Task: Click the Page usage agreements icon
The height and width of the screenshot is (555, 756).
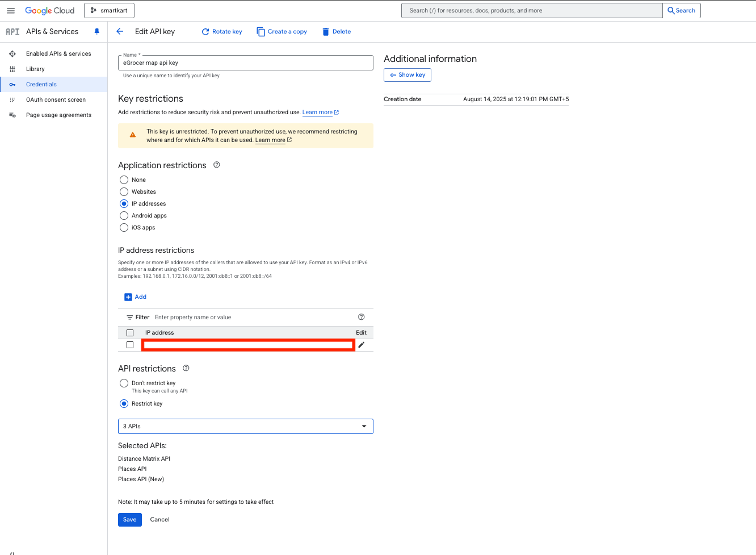Action: point(12,115)
